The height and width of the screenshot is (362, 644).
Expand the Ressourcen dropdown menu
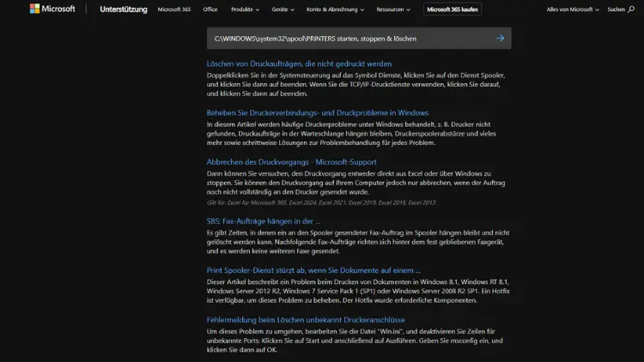395,9
